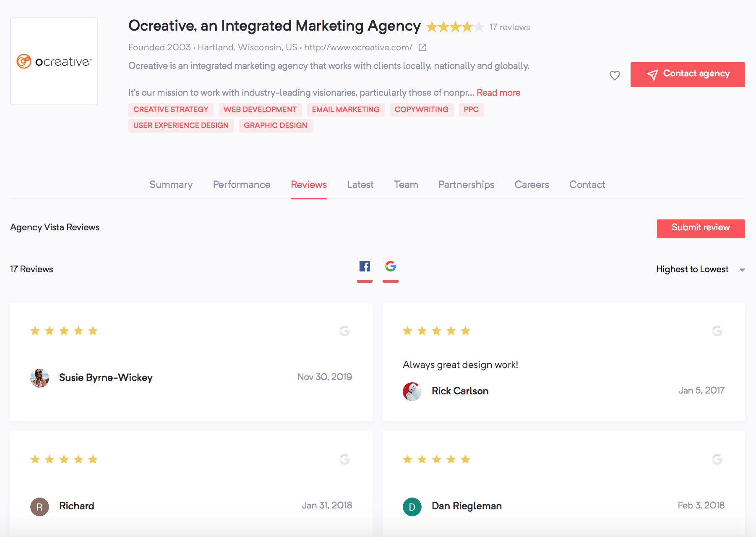This screenshot has height=537, width=756.
Task: Filter reviews by Google icon
Action: [x=391, y=266]
